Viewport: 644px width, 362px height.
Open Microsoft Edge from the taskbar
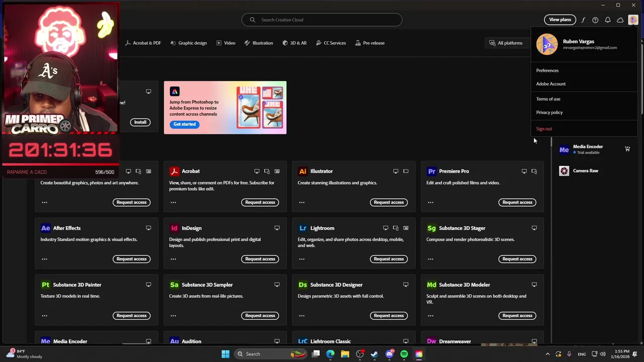330,354
